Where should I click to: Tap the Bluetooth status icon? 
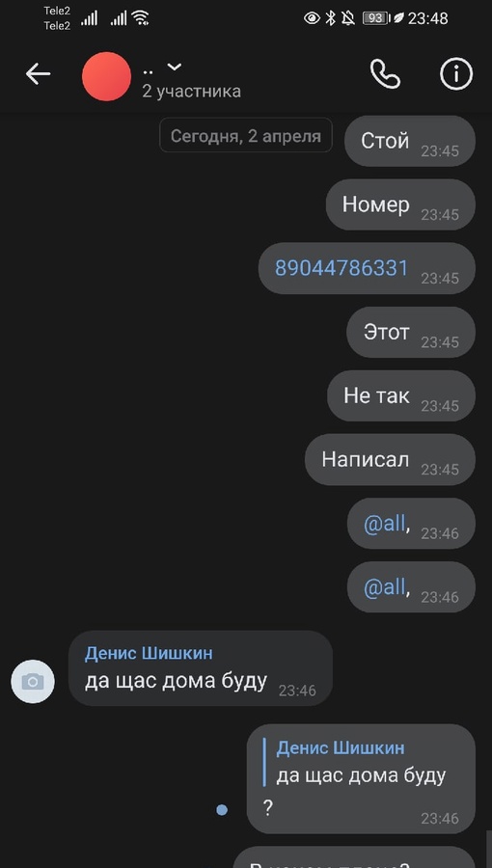[330, 18]
